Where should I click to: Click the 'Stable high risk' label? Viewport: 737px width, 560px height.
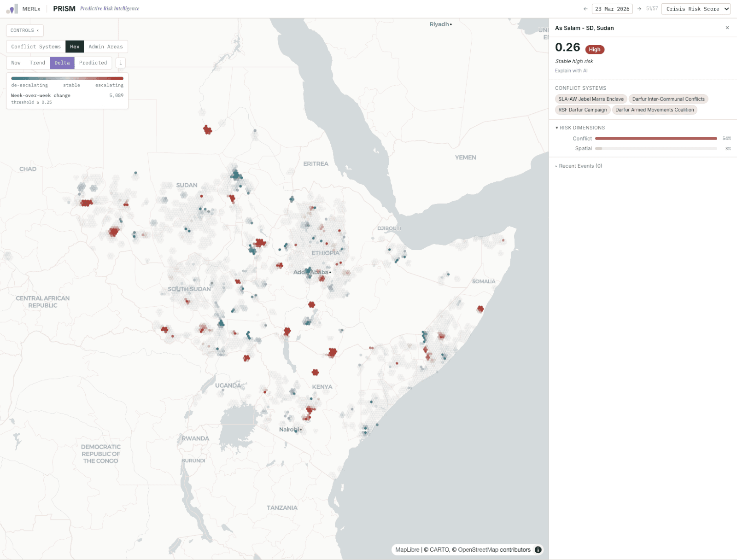(x=574, y=61)
